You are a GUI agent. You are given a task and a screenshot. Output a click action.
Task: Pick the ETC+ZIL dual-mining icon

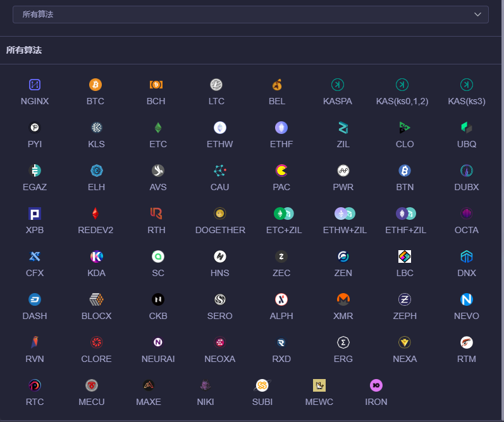284,214
